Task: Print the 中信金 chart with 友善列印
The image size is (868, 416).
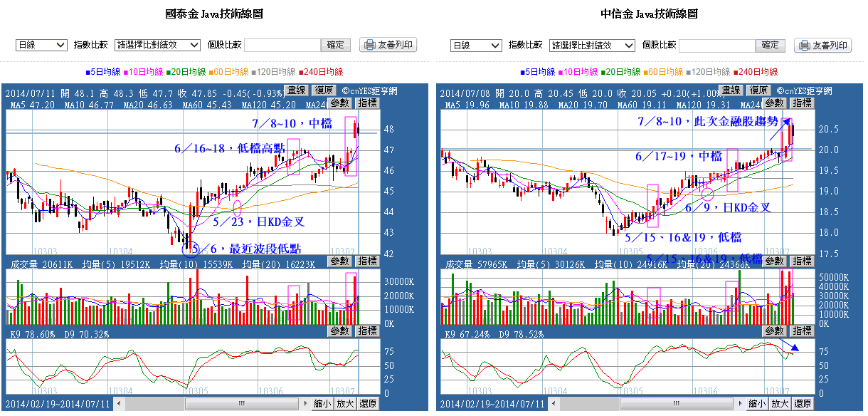Action: click(822, 45)
